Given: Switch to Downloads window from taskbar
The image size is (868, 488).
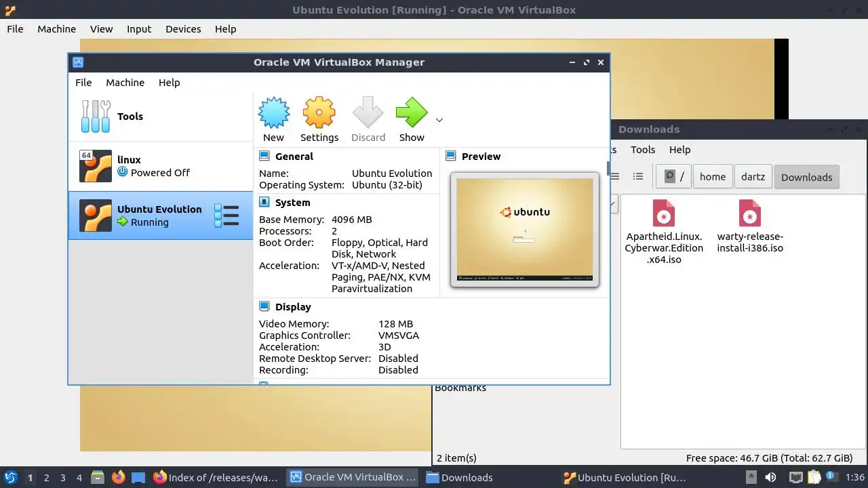Looking at the screenshot, I should pos(459,478).
